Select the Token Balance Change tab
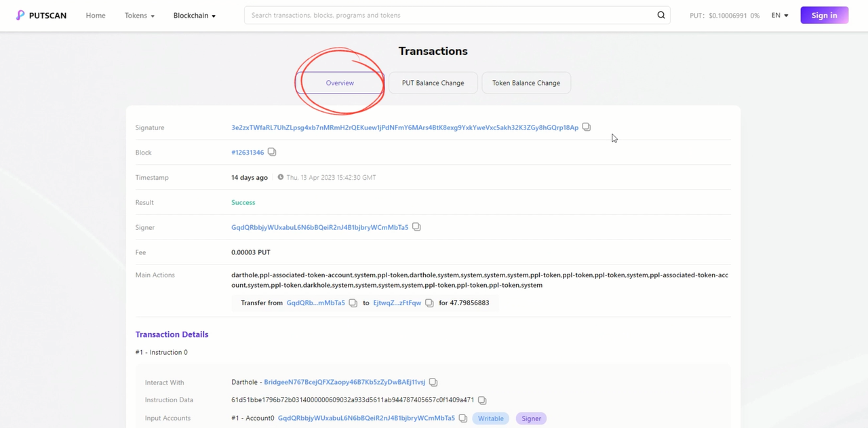Viewport: 868px width, 428px height. pyautogui.click(x=526, y=83)
